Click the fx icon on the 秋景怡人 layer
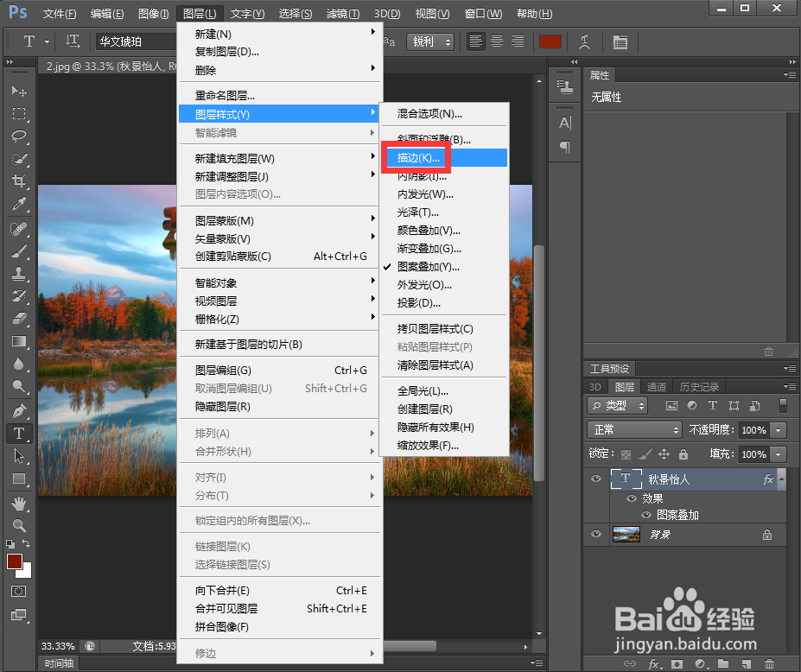801x672 pixels. (768, 479)
